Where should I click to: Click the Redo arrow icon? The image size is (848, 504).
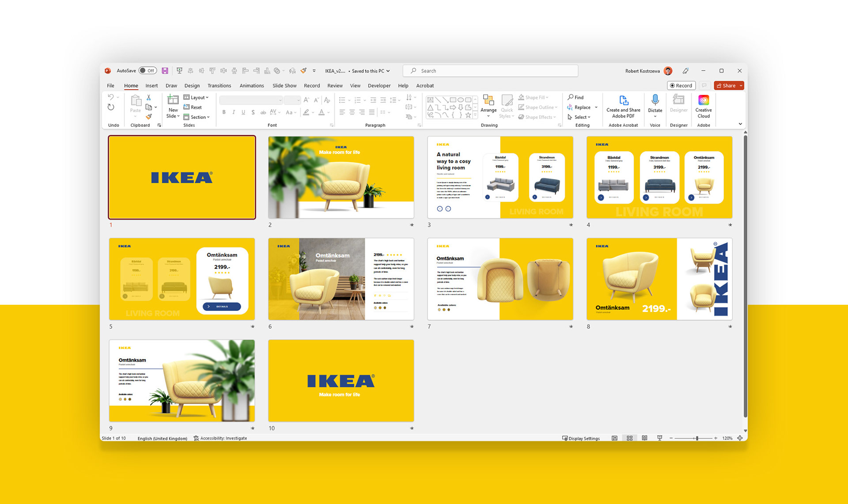coord(111,107)
